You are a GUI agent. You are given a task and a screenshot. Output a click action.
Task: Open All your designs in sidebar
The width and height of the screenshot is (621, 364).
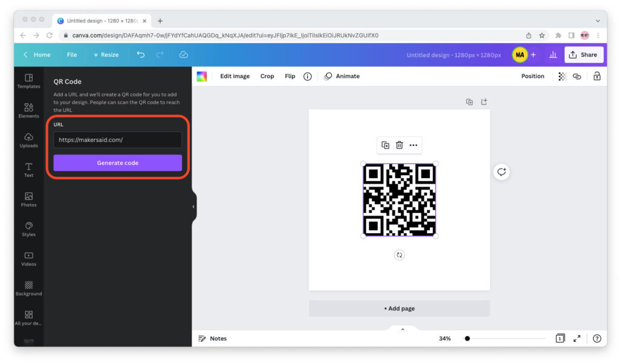pos(29,318)
